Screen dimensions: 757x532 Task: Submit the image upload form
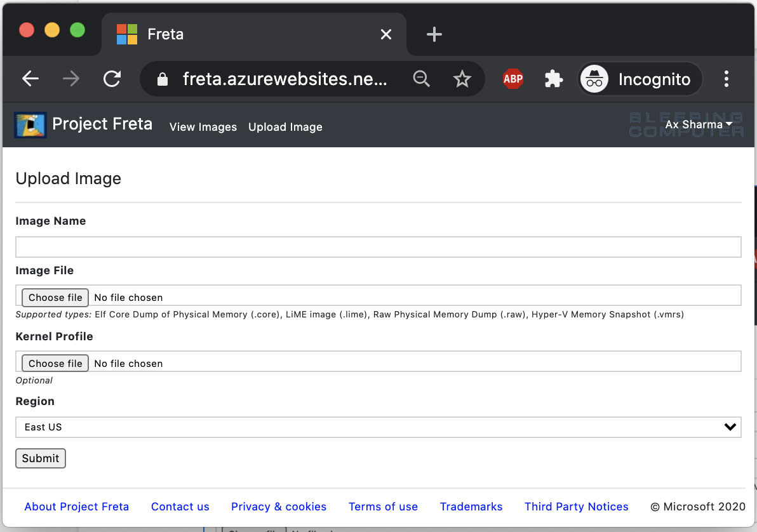coord(40,458)
